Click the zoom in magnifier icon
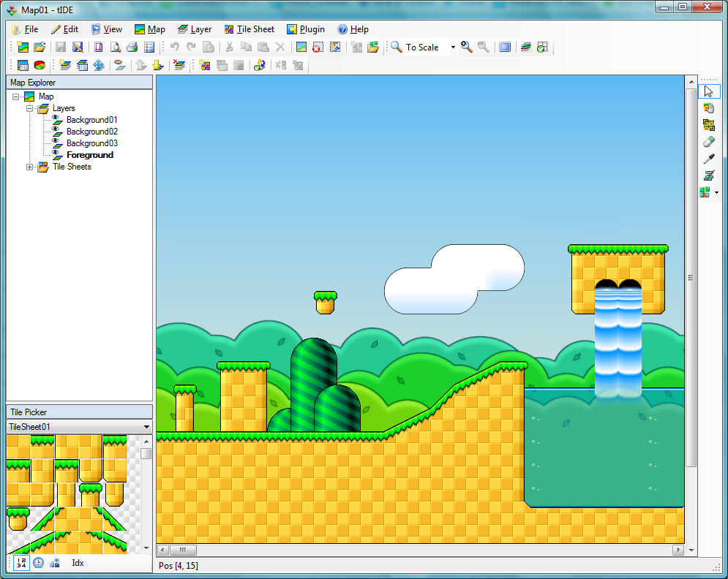This screenshot has height=579, width=728. [466, 48]
